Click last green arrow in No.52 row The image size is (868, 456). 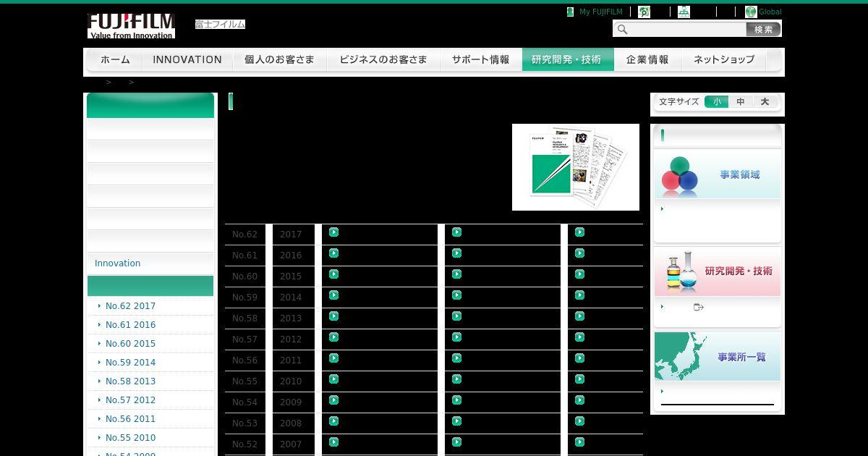tap(579, 442)
